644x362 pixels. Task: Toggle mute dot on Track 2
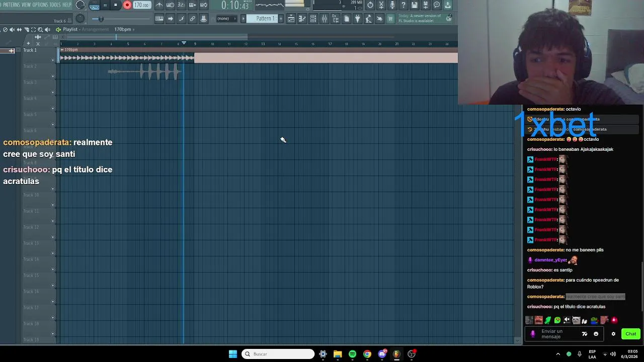pyautogui.click(x=53, y=76)
